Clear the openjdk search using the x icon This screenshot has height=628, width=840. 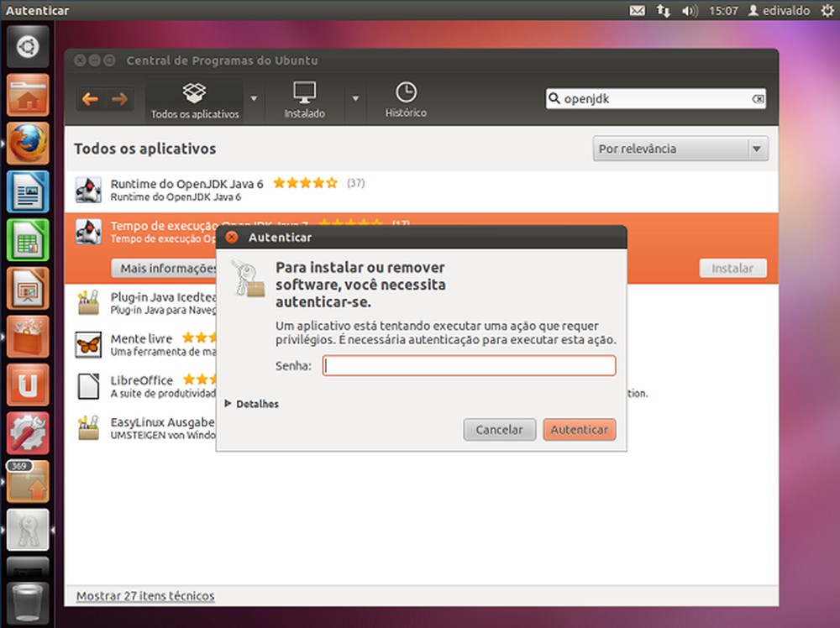click(759, 98)
